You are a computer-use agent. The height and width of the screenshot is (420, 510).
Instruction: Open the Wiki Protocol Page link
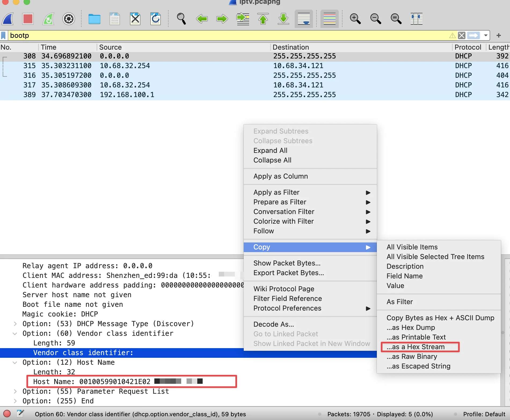pos(284,289)
